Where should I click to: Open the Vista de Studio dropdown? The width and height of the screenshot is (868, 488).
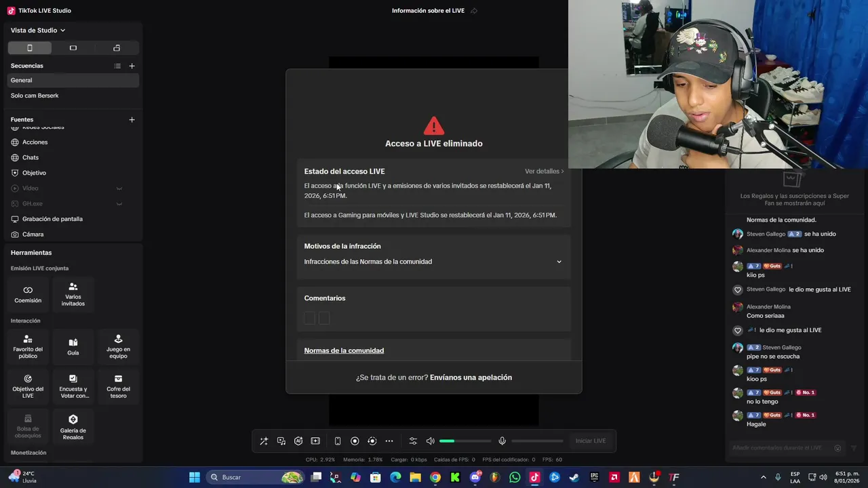click(x=38, y=30)
